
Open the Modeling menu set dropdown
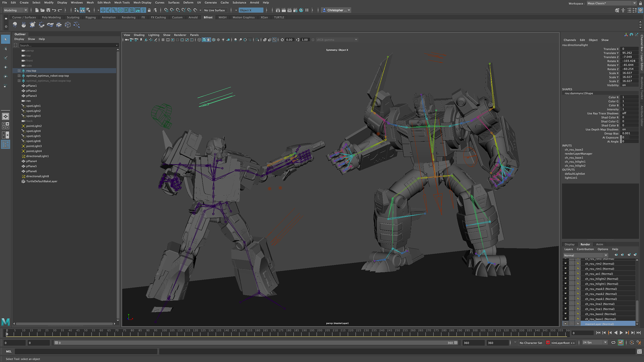pos(15,10)
